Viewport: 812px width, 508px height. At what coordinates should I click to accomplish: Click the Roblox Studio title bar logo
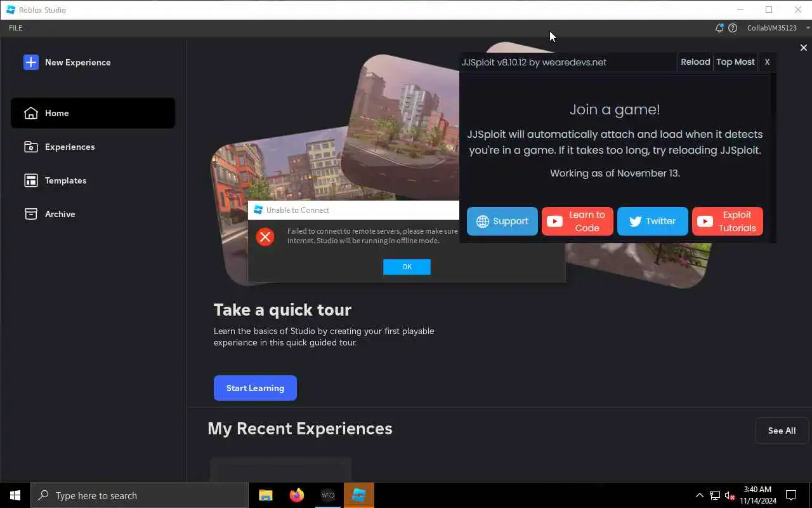pyautogui.click(x=11, y=10)
